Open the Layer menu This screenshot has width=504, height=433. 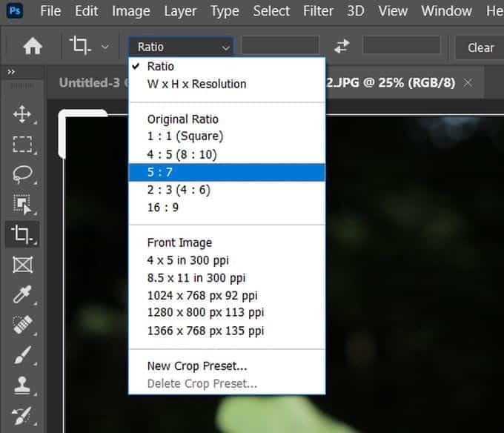(x=180, y=11)
